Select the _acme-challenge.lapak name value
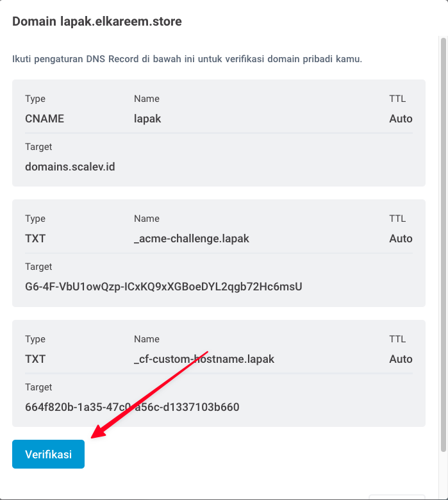The height and width of the screenshot is (500, 448). (192, 239)
